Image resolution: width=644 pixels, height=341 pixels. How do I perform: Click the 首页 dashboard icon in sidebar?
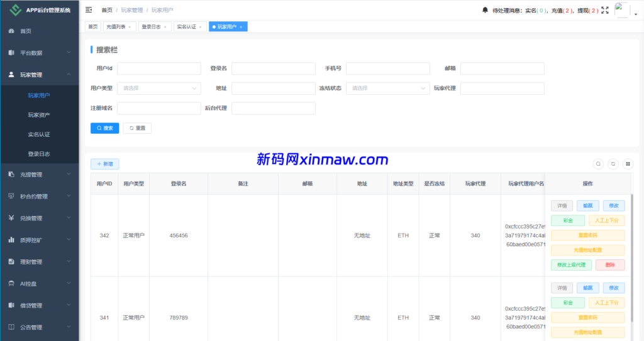11,31
